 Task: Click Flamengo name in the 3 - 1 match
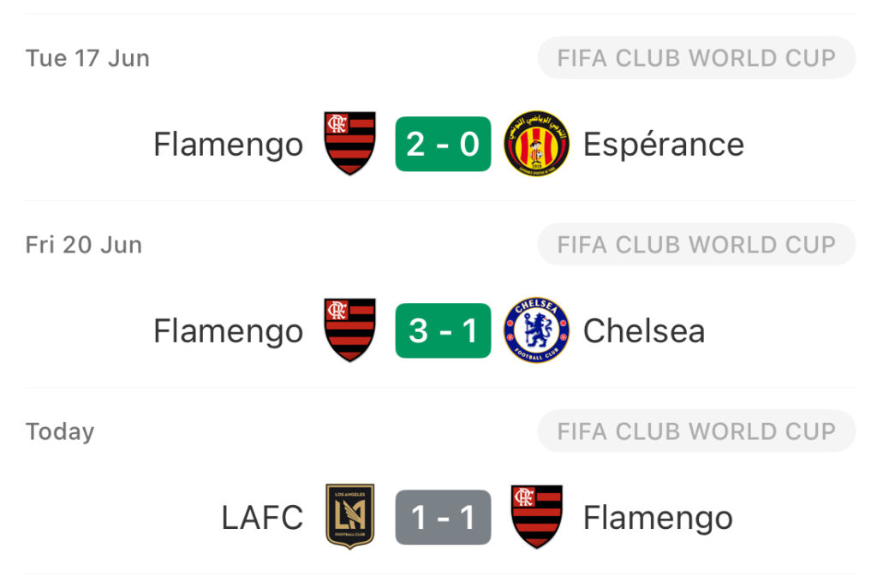[x=228, y=332]
